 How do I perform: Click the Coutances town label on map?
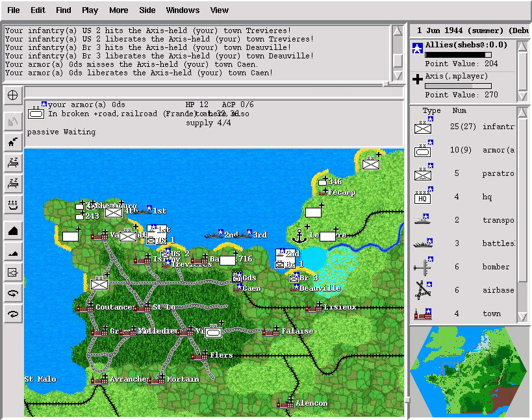(115, 307)
